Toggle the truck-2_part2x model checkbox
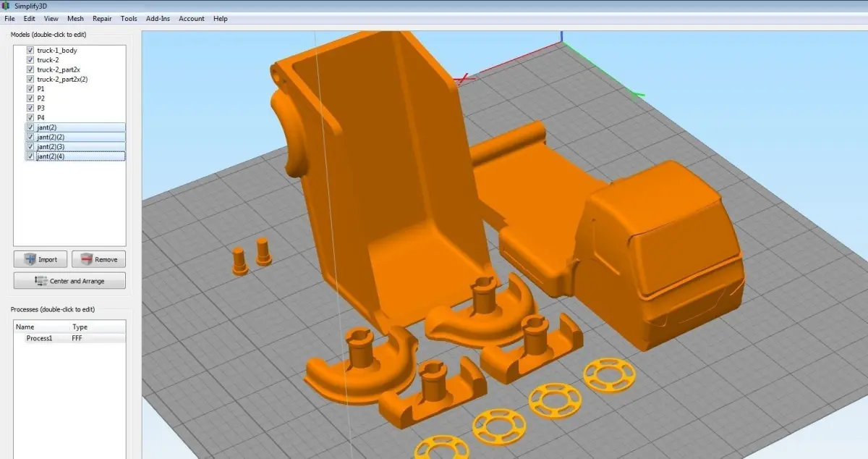The width and height of the screenshot is (868, 459). 30,70
